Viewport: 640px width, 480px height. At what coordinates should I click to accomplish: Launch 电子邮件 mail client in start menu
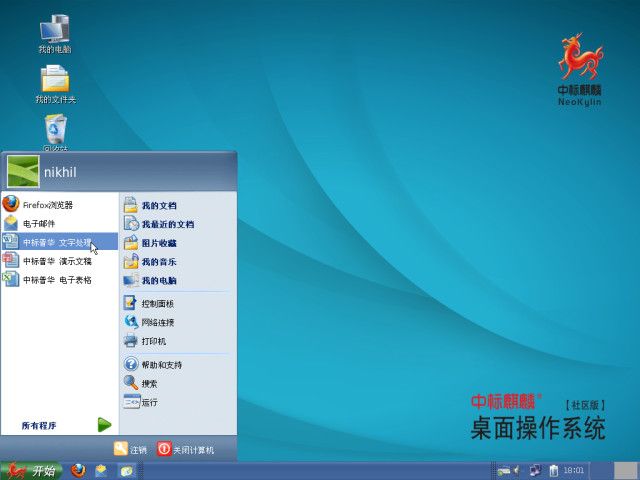click(x=40, y=223)
